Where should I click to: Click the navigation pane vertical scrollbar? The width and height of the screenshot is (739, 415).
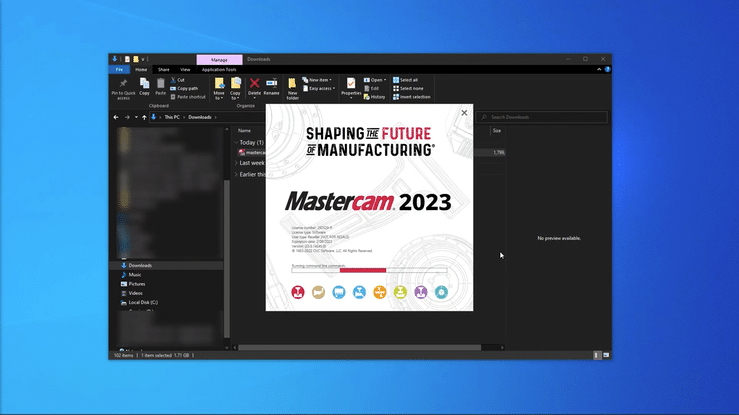coord(227,259)
